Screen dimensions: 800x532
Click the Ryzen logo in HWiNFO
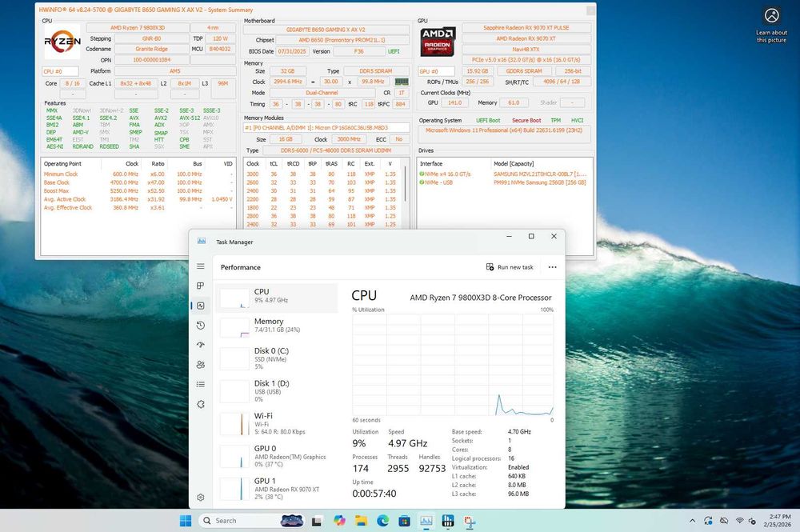click(x=62, y=42)
